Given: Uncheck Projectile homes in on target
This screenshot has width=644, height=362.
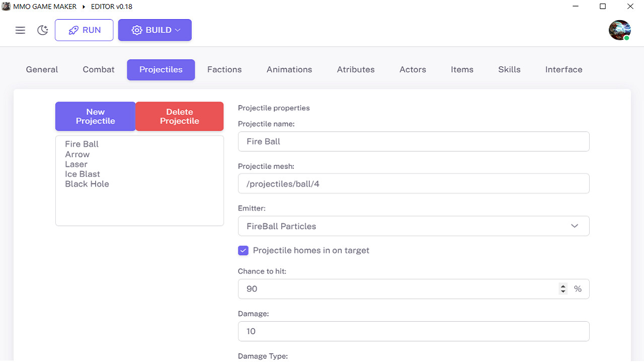Looking at the screenshot, I should pos(243,250).
